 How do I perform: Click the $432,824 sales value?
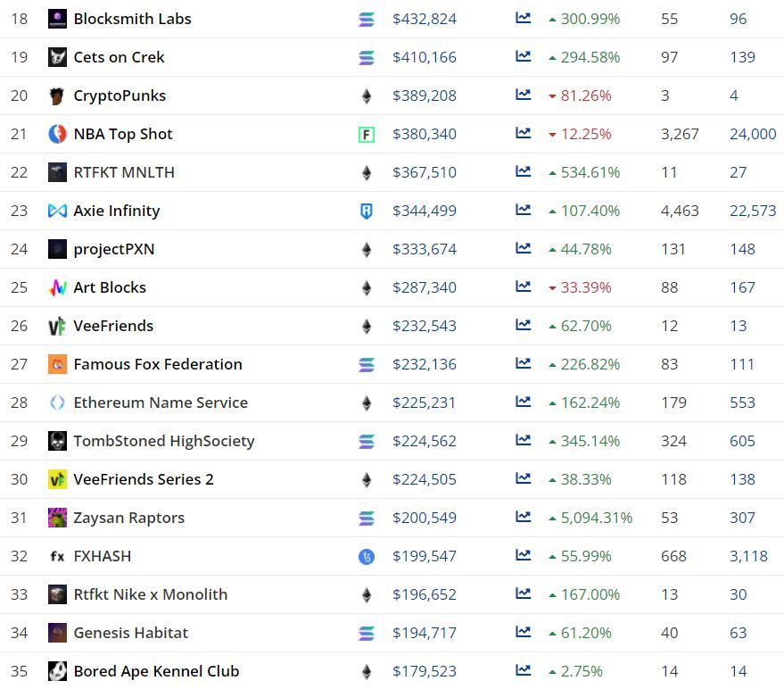425,19
